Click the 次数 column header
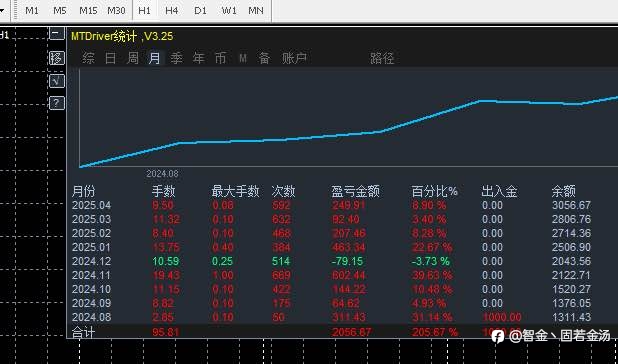 pyautogui.click(x=283, y=192)
